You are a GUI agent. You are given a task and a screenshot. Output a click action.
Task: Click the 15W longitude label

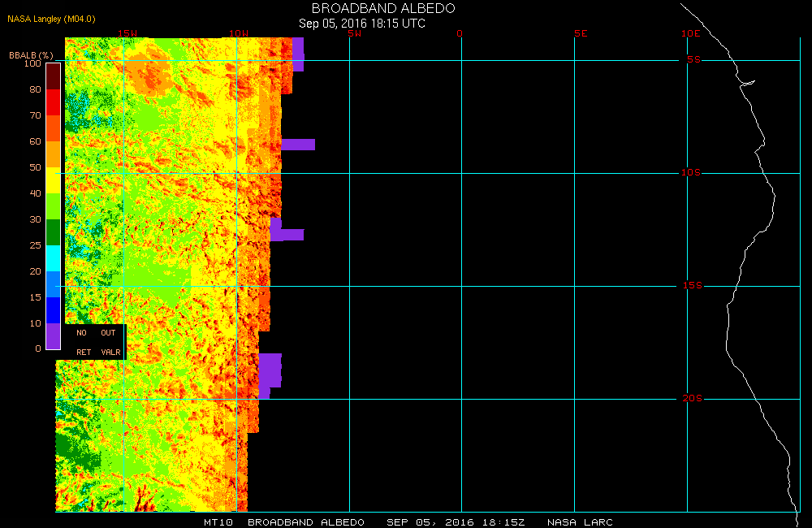(x=127, y=33)
